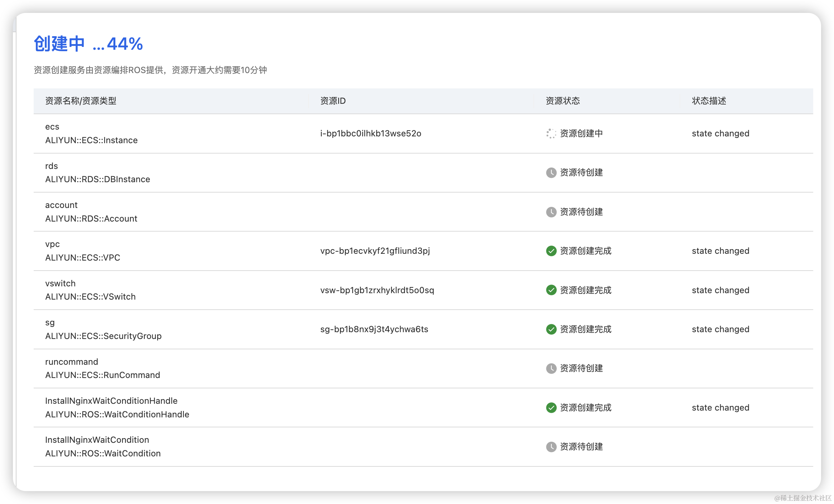Click the ALIYUN::ECS::RunCommand type label
The image size is (834, 504).
[103, 375]
